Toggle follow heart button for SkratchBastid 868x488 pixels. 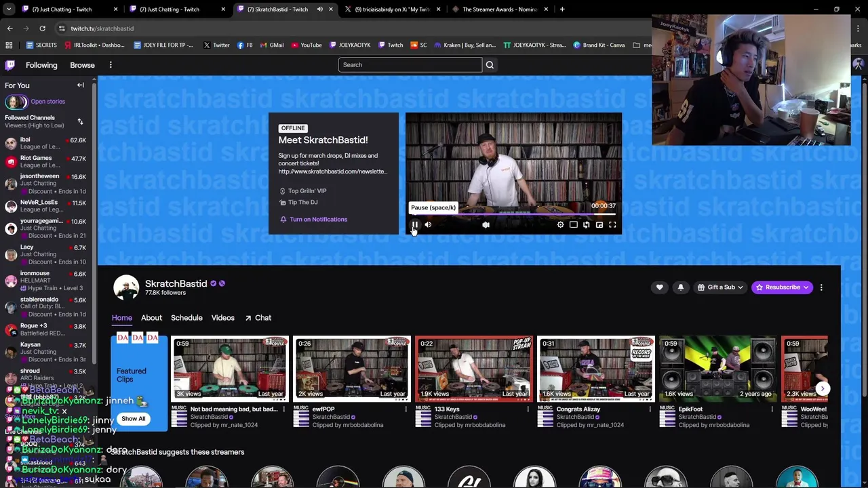click(x=659, y=287)
